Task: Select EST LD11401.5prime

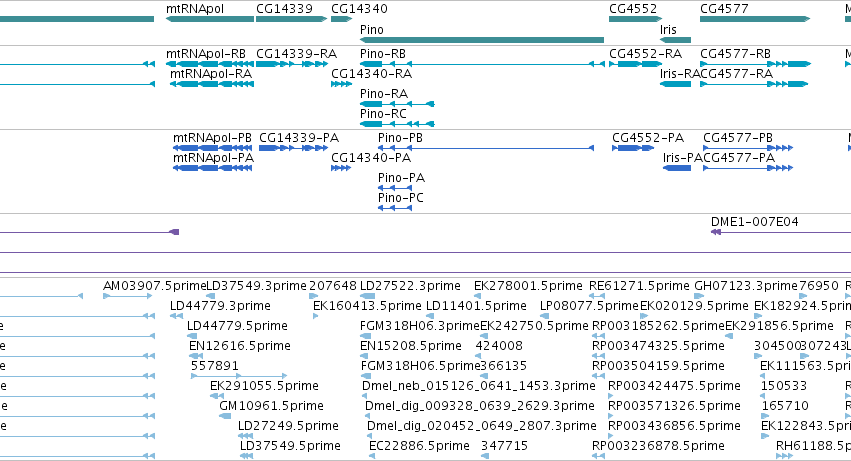Action: pyautogui.click(x=476, y=306)
